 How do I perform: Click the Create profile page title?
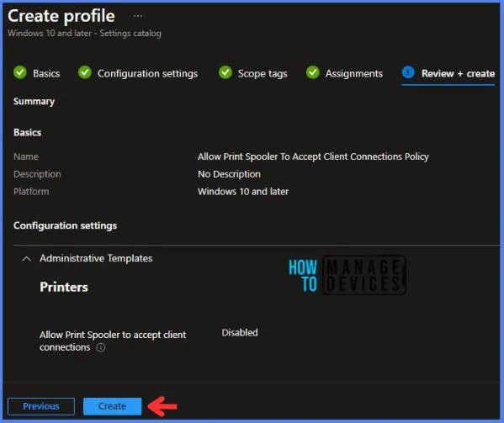pyautogui.click(x=61, y=16)
